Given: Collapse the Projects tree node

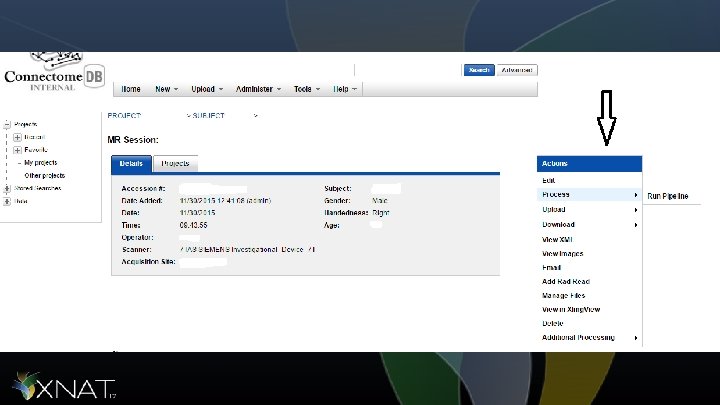Looking at the screenshot, I should pyautogui.click(x=7, y=124).
